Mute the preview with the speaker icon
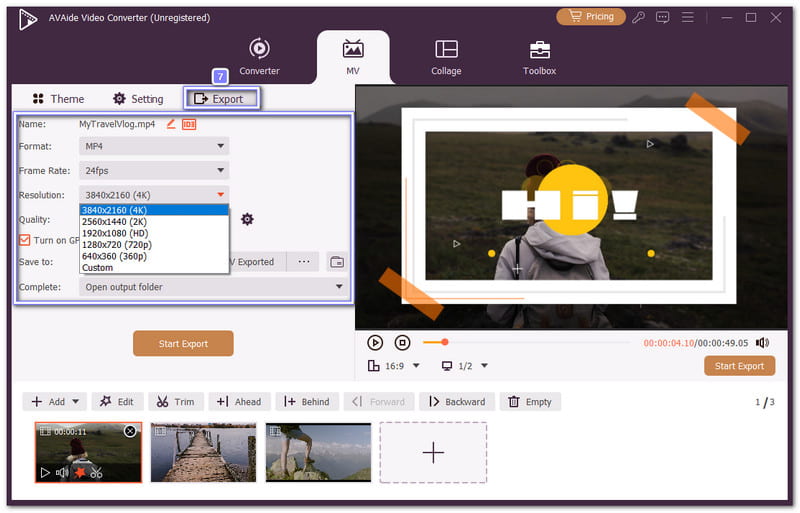 (x=762, y=342)
